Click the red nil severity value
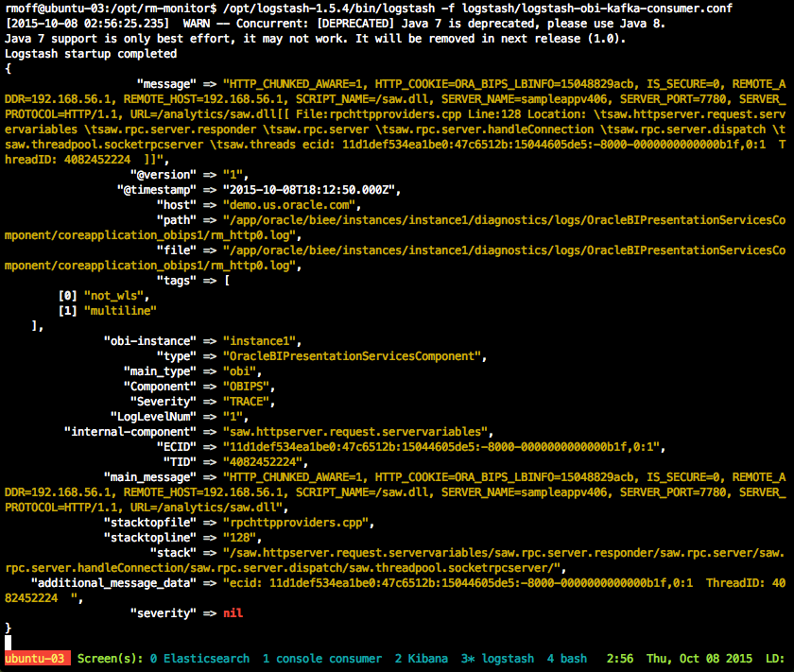Viewport: 794px width, 672px height. click(x=233, y=612)
